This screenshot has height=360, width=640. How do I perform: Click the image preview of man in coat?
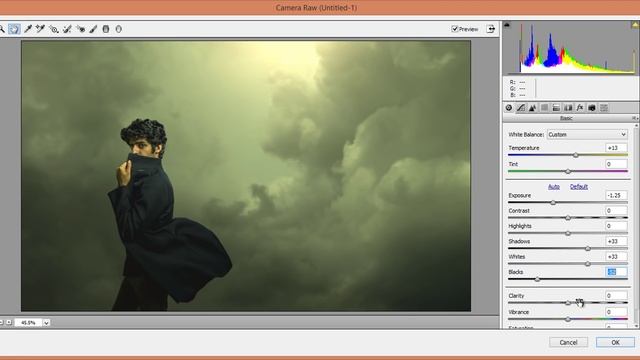pyautogui.click(x=246, y=176)
